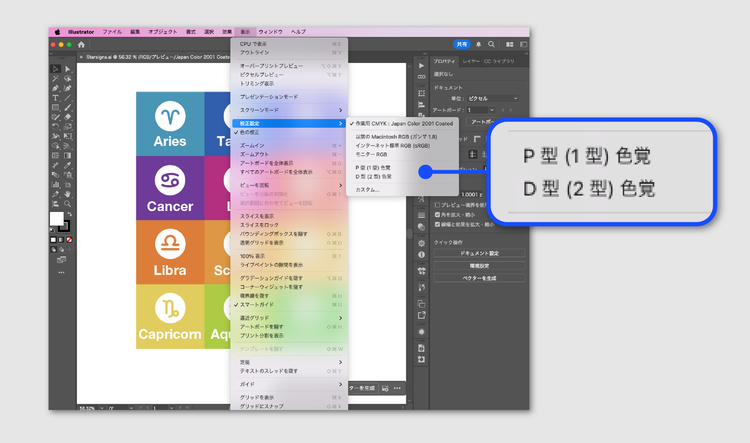Viewport: 750px width, 443px height.
Task: Select the checked 作業用 CMYK Japan Color 2001 Coated option
Action: pos(402,123)
